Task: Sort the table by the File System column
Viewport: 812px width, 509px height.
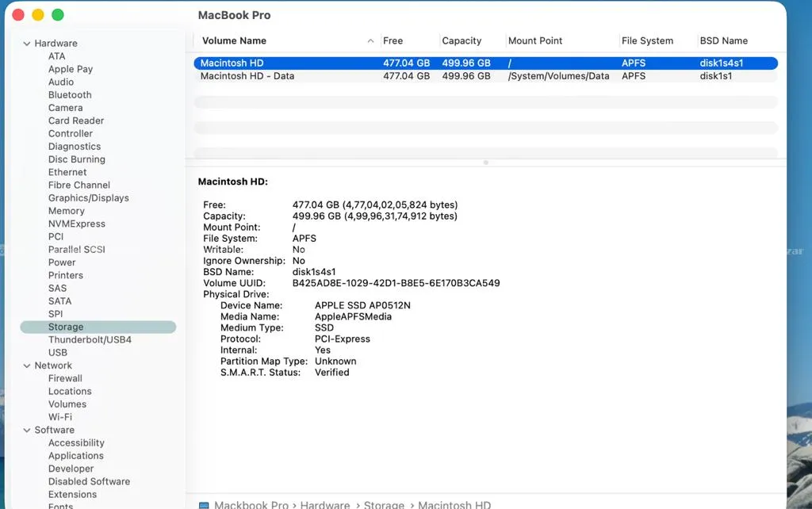Action: 647,41
